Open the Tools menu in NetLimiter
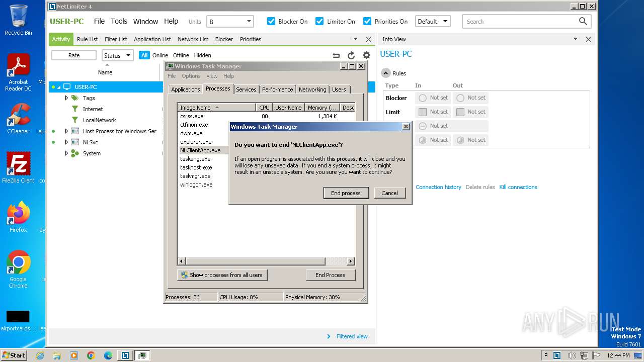Image resolution: width=644 pixels, height=362 pixels. (119, 21)
